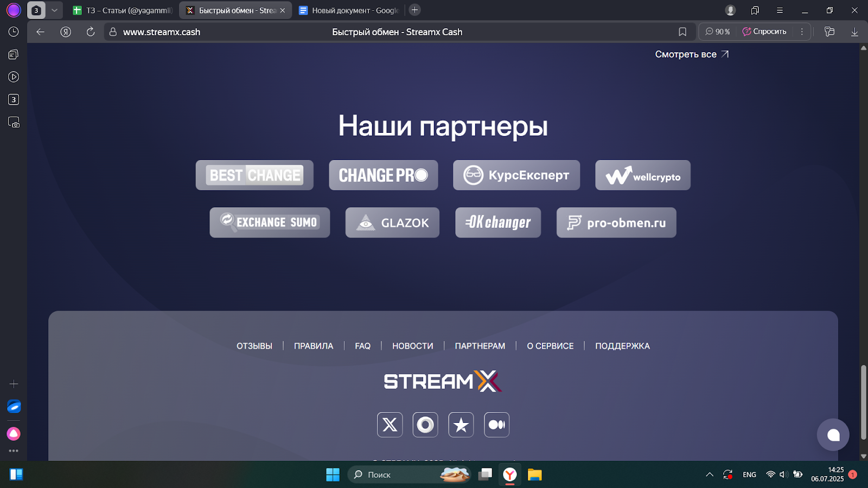The height and width of the screenshot is (488, 868).
Task: Open the video player icon in sidebar
Action: coord(14,77)
